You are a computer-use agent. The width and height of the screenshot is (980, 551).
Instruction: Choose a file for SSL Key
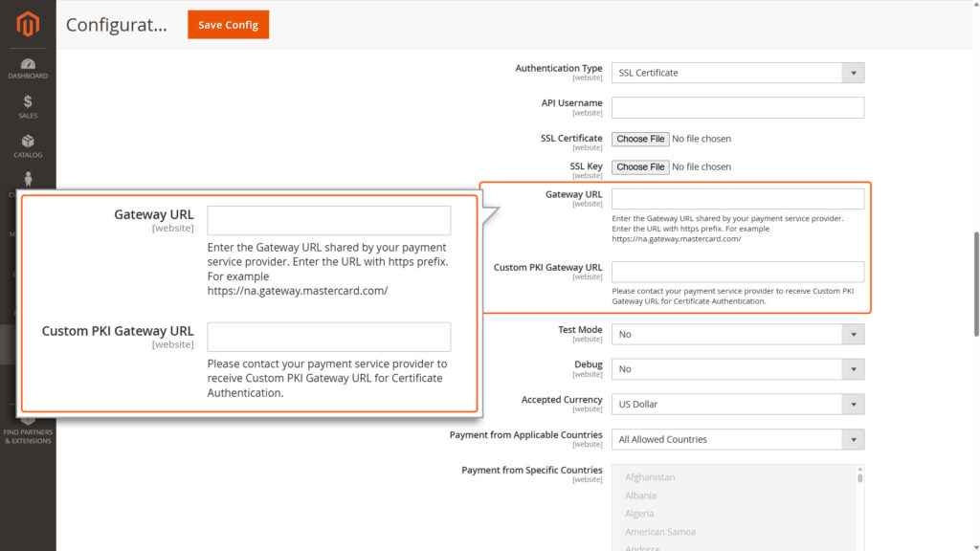click(639, 166)
